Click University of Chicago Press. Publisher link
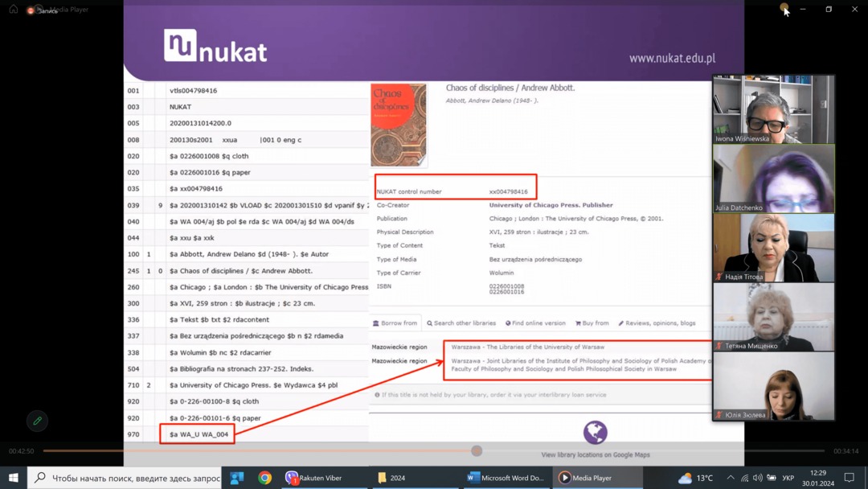This screenshot has width=868, height=489. coord(551,205)
